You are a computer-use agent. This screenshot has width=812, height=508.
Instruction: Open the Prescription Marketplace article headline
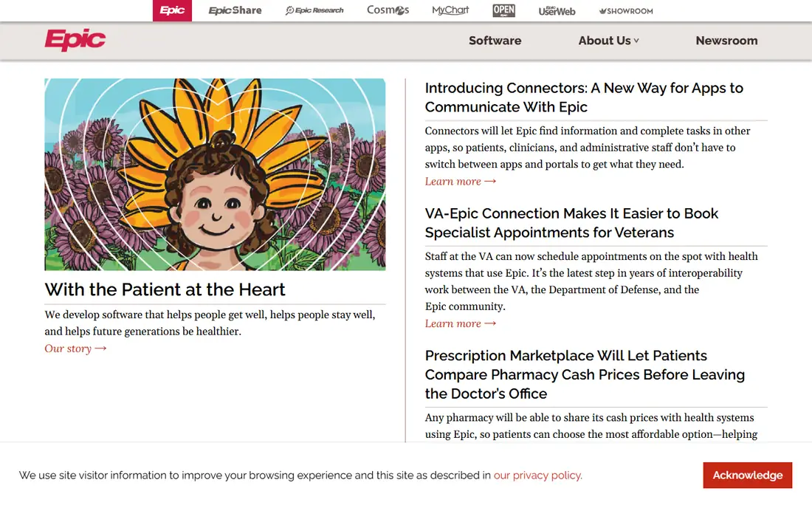pos(585,374)
